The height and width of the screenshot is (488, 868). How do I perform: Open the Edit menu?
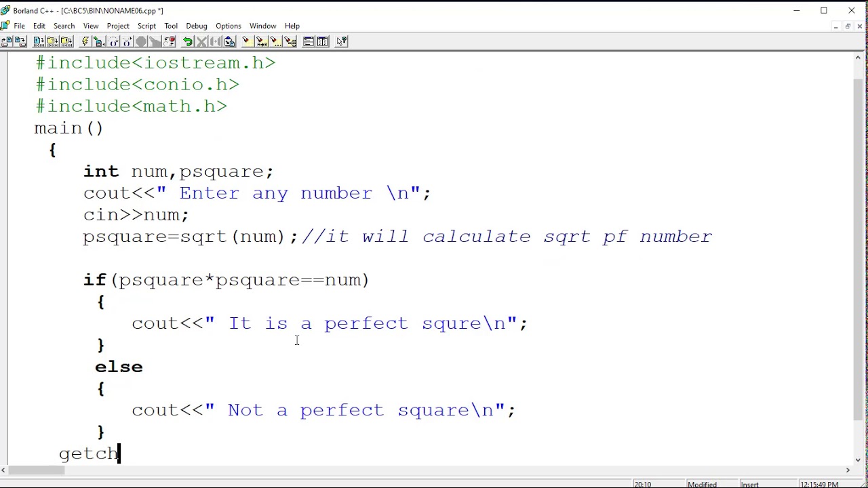[x=39, y=26]
